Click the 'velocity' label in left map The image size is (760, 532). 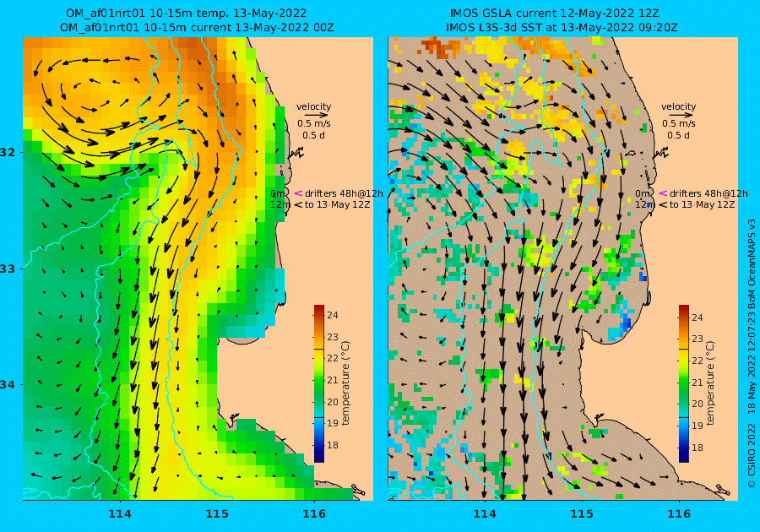pos(313,106)
